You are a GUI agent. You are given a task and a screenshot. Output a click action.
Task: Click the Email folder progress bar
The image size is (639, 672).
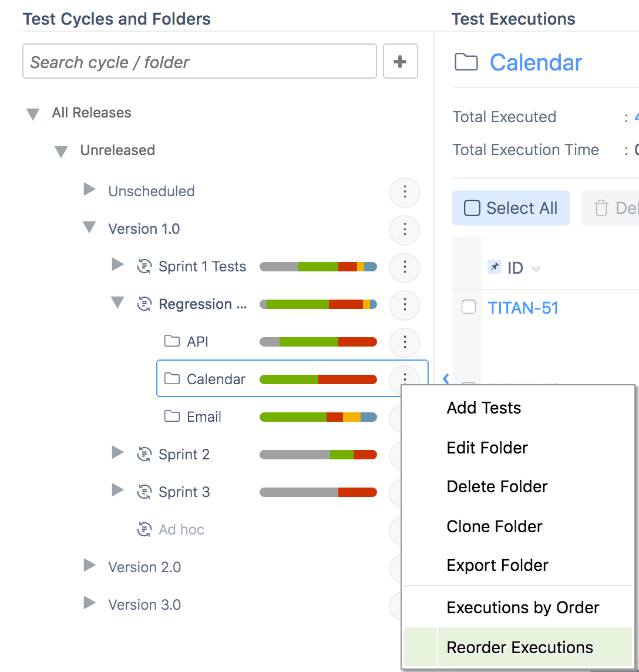[x=318, y=417]
